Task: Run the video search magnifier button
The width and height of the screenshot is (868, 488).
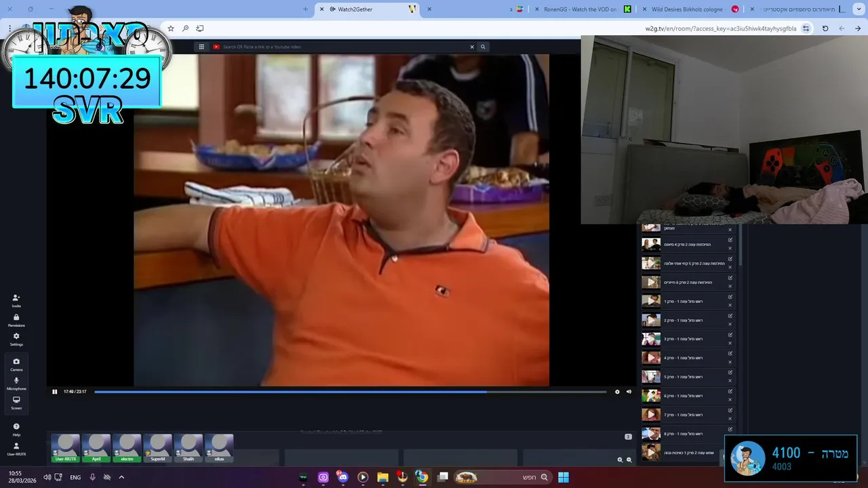Action: [x=483, y=47]
